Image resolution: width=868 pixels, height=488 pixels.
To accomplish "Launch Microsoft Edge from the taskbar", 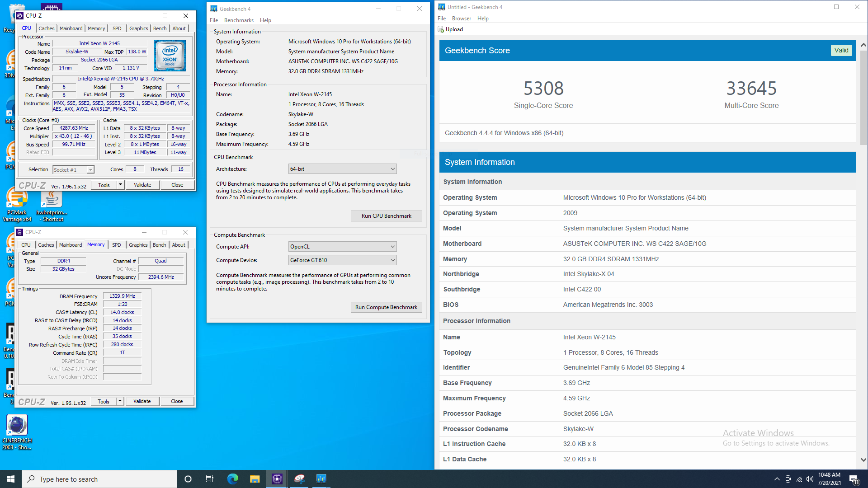I will tap(233, 479).
